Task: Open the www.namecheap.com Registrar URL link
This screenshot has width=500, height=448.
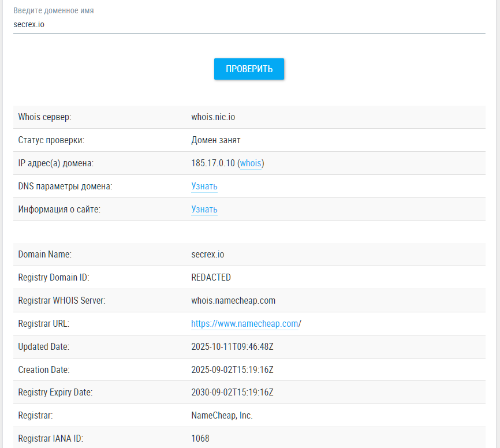Action: tap(245, 324)
